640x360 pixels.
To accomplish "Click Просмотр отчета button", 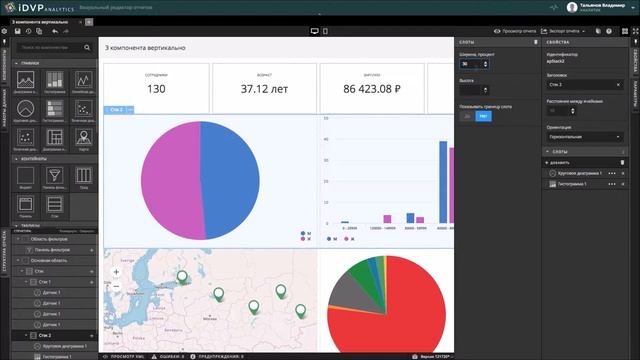I will coord(515,31).
